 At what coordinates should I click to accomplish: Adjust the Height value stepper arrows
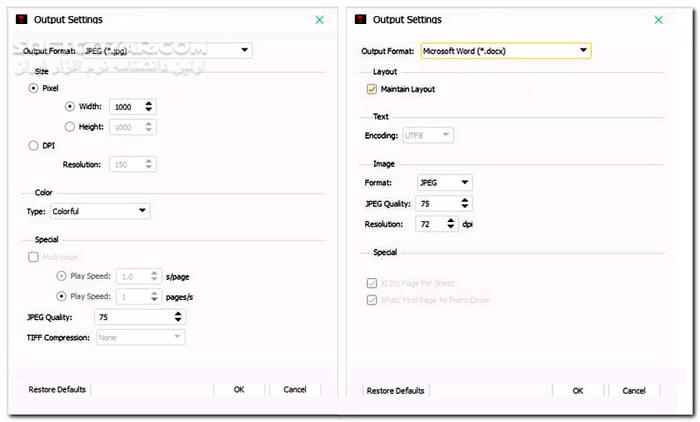click(x=149, y=127)
